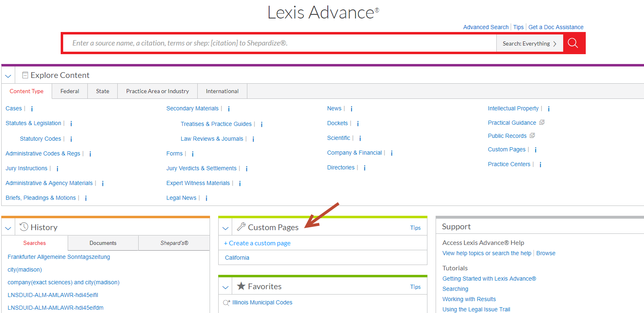Open Getting Started with Lexis Advance tutorial
This screenshot has height=313, width=644.
(x=489, y=279)
